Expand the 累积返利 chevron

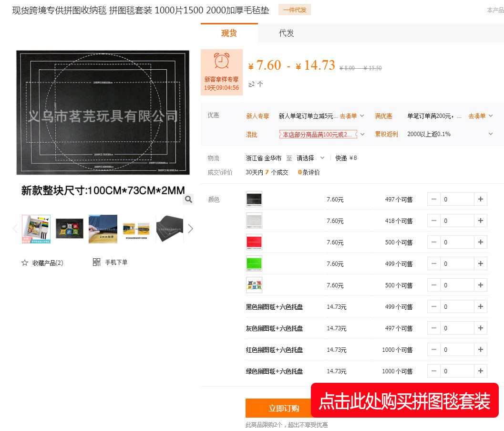point(491,134)
